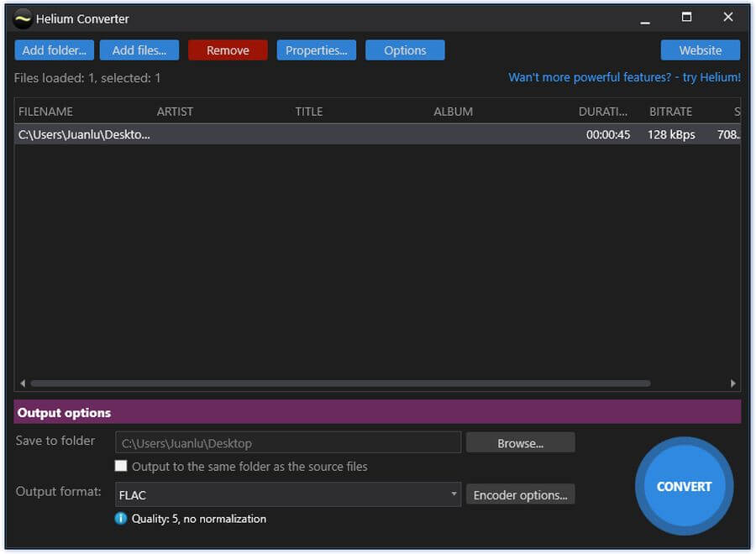This screenshot has height=554, width=756.
Task: Select the C:\Users\Juanlu\Deskto... file row
Action: (x=377, y=134)
